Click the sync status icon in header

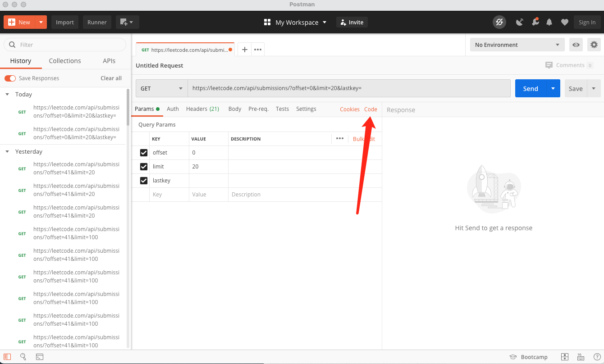[499, 22]
